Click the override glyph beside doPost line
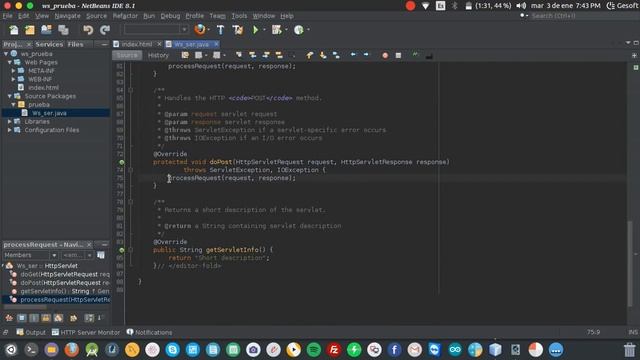 [122, 162]
